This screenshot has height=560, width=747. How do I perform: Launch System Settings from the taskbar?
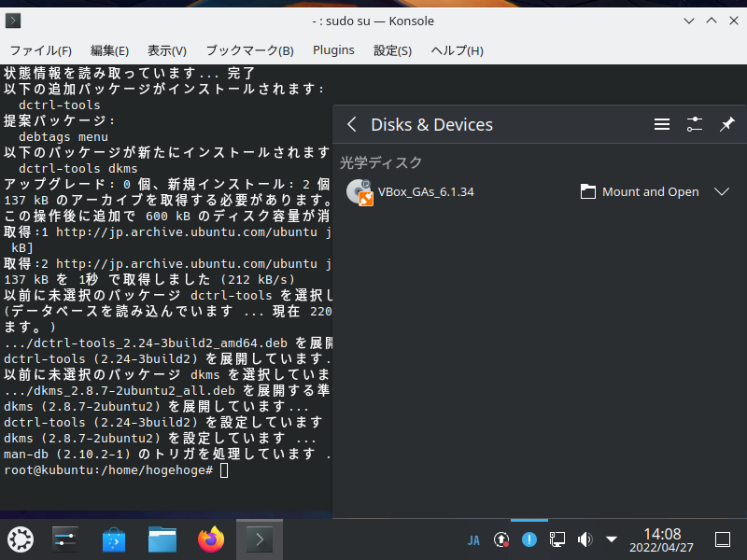[65, 539]
